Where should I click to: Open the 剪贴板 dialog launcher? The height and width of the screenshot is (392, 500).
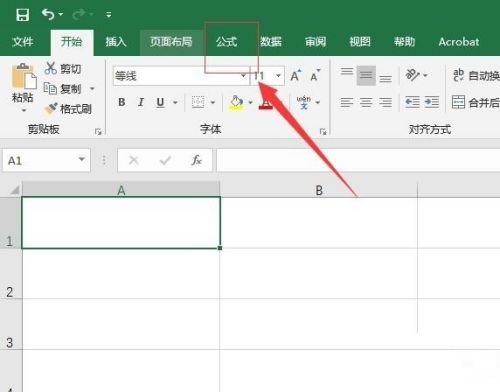pos(98,132)
